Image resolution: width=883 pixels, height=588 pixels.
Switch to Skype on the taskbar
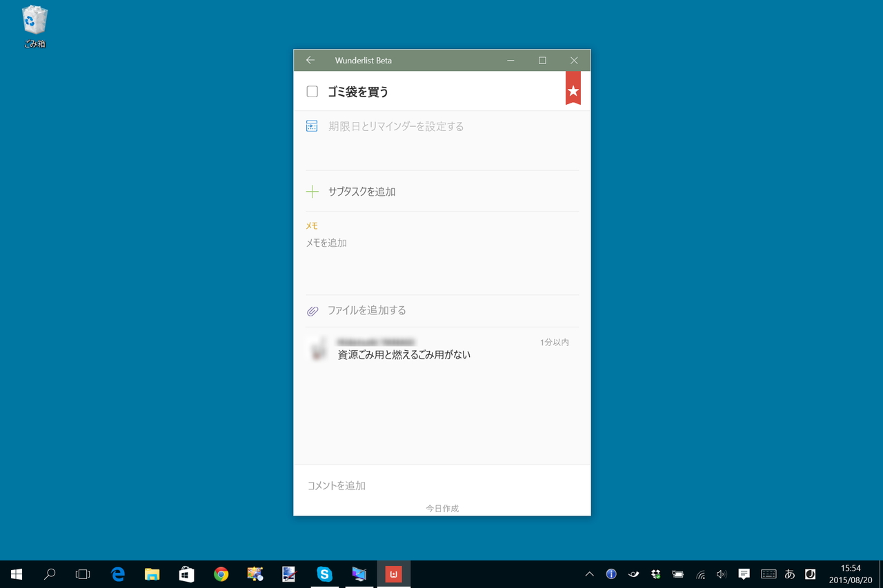tap(324, 574)
